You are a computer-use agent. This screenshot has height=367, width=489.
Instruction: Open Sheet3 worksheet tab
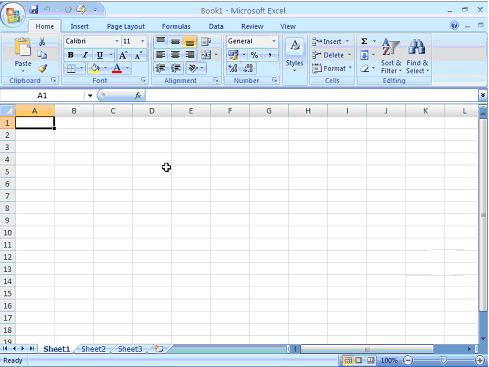pos(130,349)
